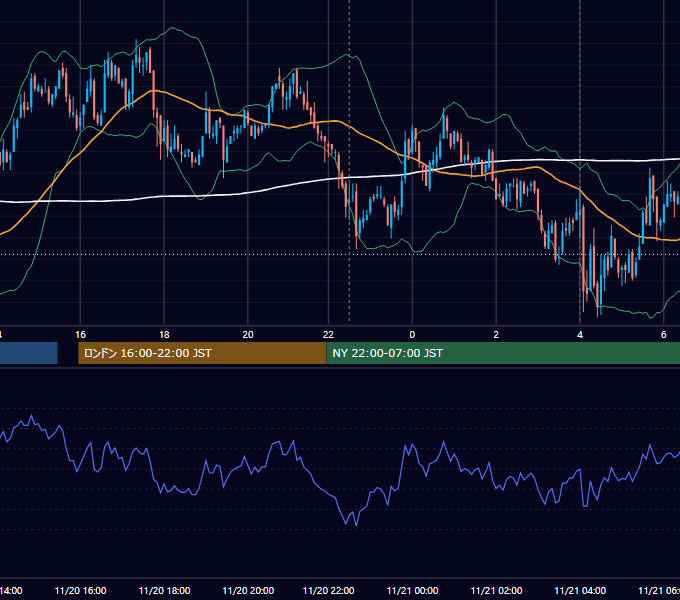Click the 18 hour label on the price chart axis
The width and height of the screenshot is (680, 600).
click(x=164, y=335)
